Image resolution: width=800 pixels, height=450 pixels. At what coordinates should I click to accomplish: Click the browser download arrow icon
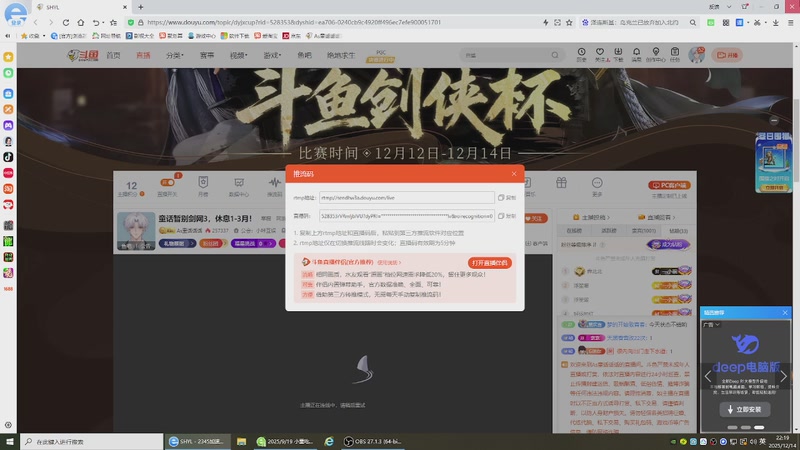(x=776, y=22)
